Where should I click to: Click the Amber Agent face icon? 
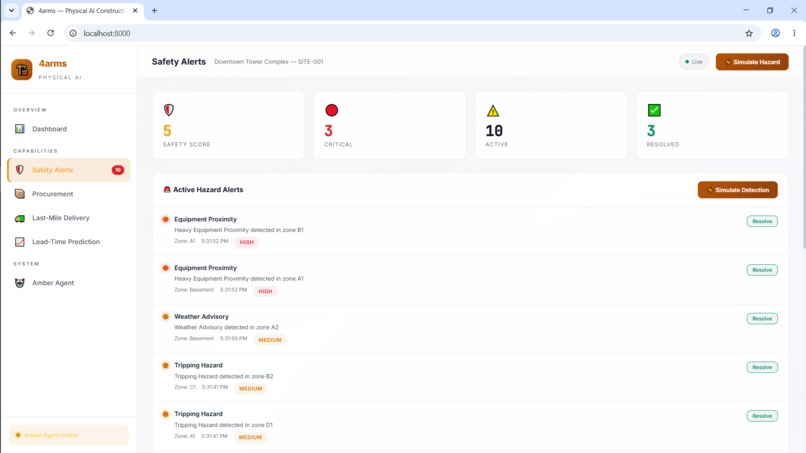(x=20, y=283)
